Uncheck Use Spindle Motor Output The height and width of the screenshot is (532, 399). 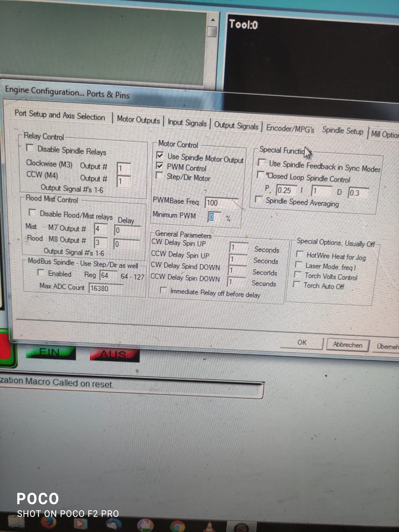(160, 155)
